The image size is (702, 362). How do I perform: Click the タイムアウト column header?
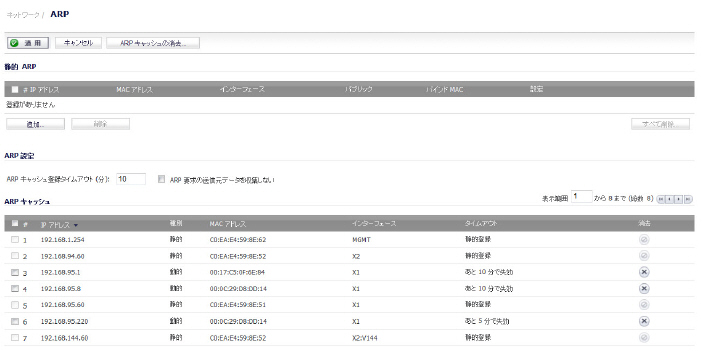[x=481, y=223]
